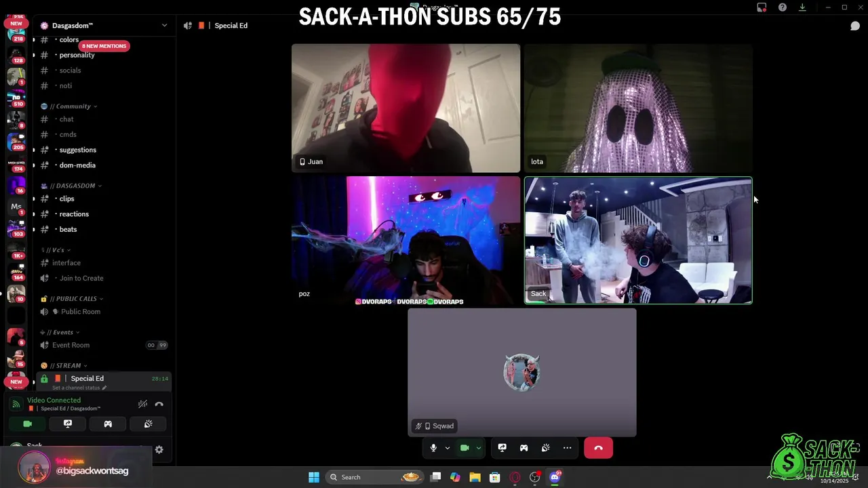
Task: Click Set a channel status
Action: pyautogui.click(x=79, y=388)
